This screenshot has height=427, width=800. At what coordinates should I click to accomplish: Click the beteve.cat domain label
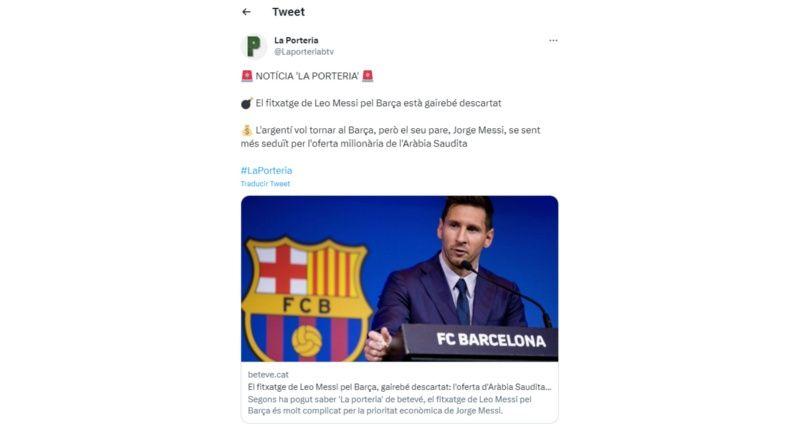(268, 374)
